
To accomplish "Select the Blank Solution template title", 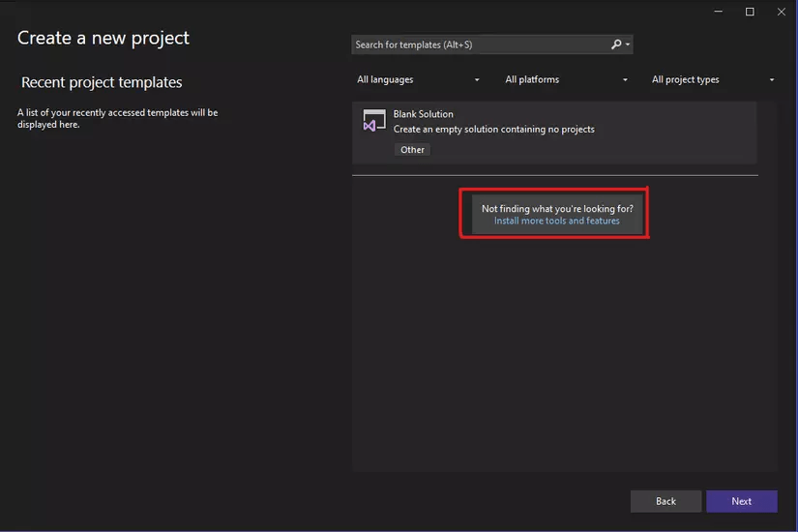I will [x=423, y=114].
